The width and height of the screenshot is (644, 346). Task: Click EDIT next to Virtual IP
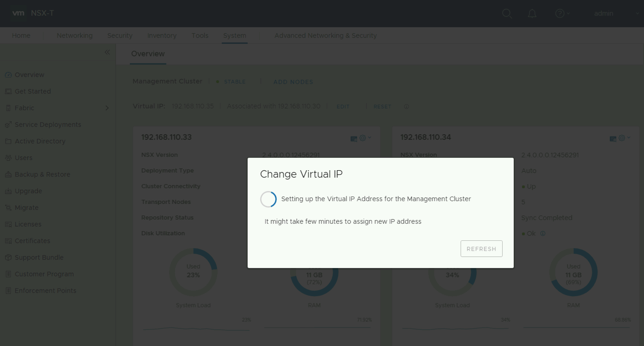(x=343, y=107)
